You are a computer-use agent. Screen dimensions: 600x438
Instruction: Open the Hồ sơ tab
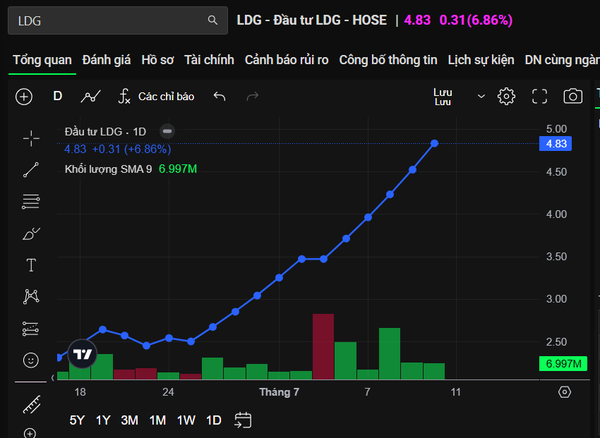[157, 60]
